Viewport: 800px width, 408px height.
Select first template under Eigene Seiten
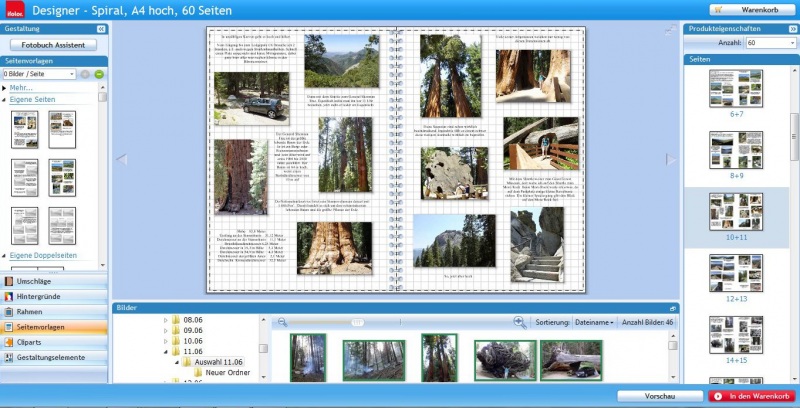[24, 130]
